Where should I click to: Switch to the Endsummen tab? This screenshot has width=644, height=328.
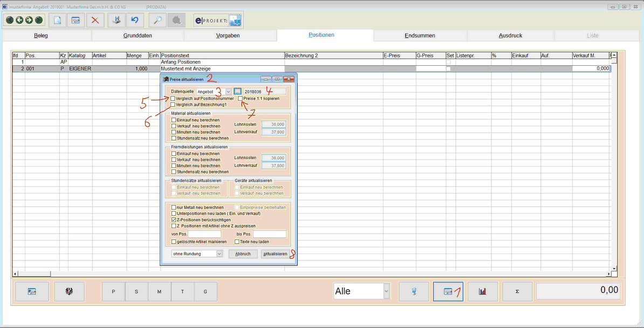click(x=420, y=36)
